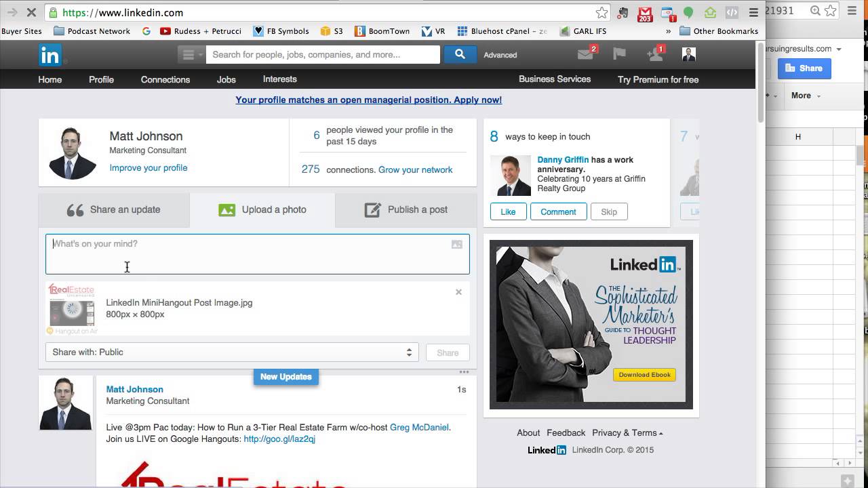Click the image icon inside the update box
868x488 pixels.
pyautogui.click(x=457, y=245)
